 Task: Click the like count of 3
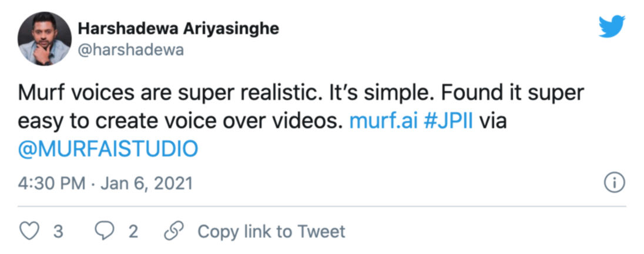pos(58,232)
